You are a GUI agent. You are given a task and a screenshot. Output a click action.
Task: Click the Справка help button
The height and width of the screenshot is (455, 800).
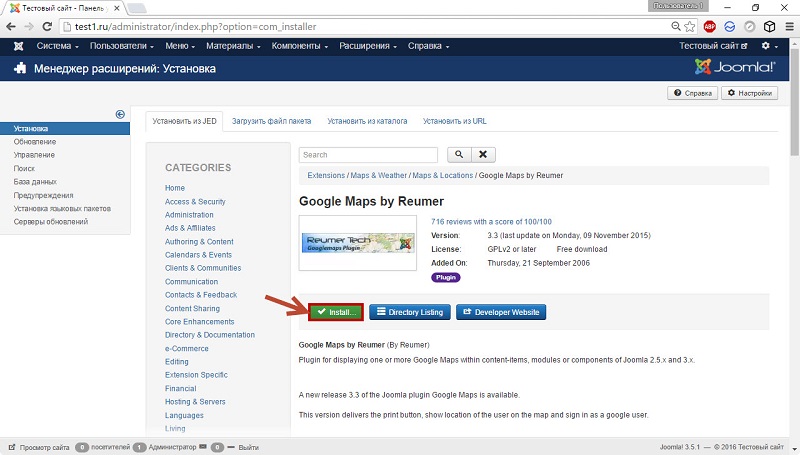692,93
